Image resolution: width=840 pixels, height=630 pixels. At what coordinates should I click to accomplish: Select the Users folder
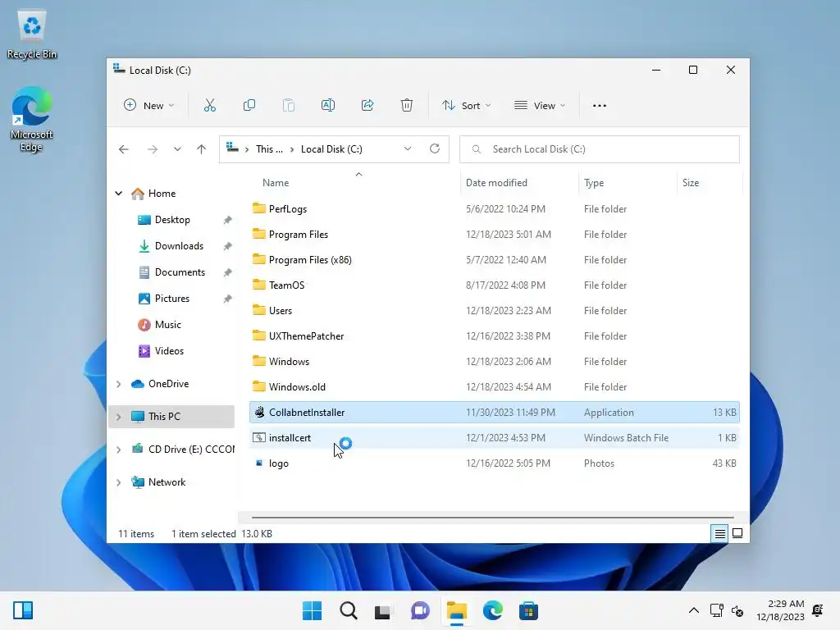click(x=494, y=311)
